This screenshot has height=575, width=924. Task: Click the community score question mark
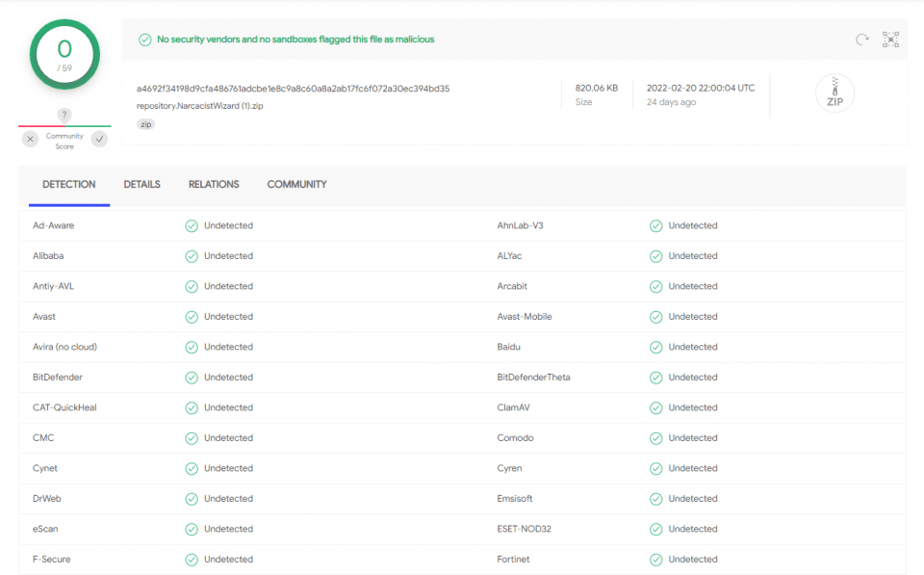(x=64, y=115)
